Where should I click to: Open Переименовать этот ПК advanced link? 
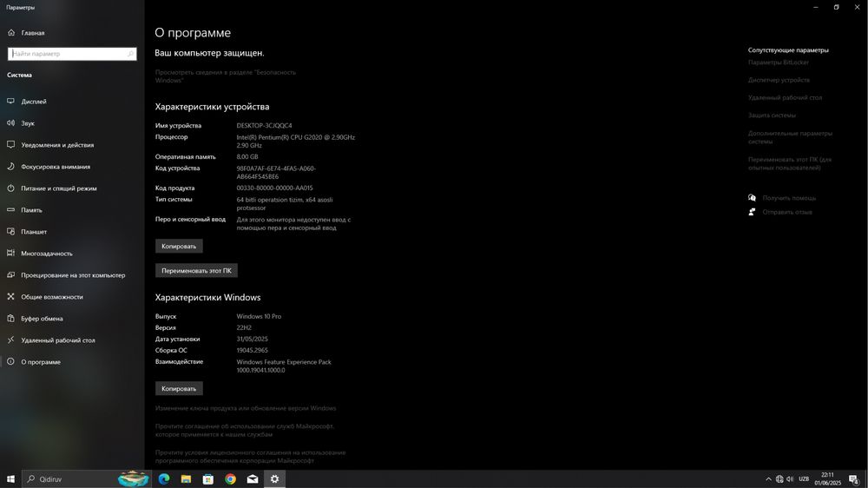(790, 163)
